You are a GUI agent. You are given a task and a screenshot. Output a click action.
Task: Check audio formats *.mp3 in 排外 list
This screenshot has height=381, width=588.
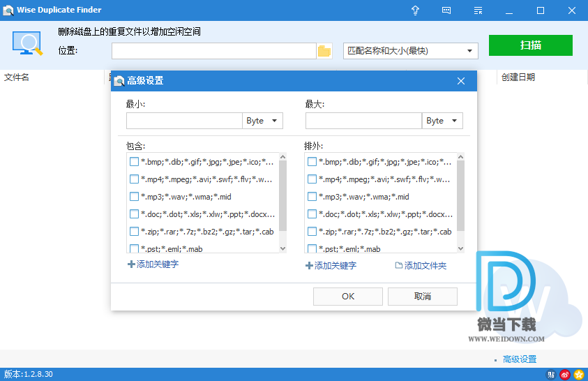[312, 197]
